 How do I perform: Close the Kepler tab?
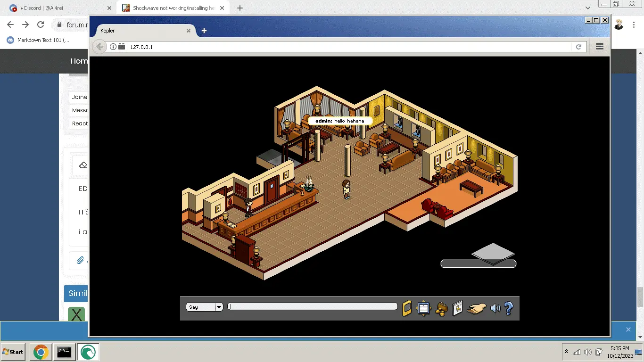tap(189, 31)
